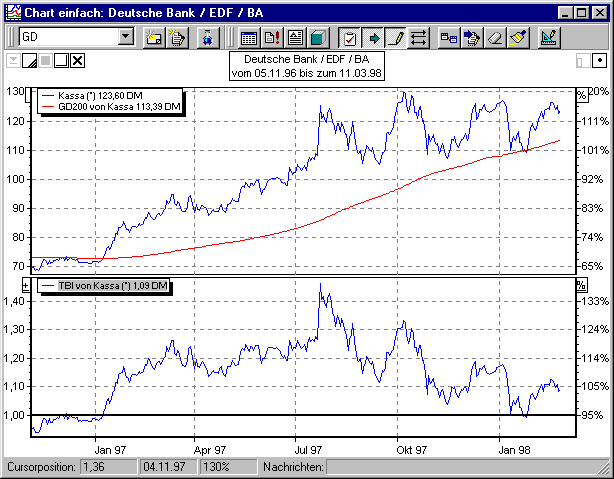Open the GD indicator dropdown list
Image resolution: width=614 pixels, height=479 pixels.
[126, 38]
